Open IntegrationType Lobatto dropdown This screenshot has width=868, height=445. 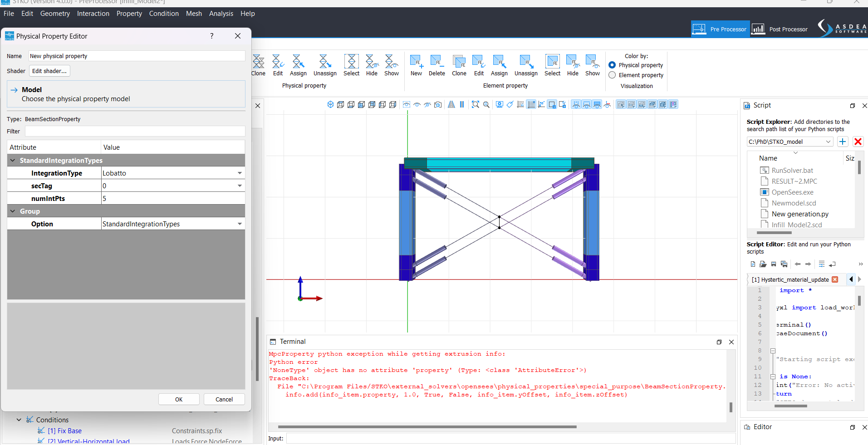point(240,173)
